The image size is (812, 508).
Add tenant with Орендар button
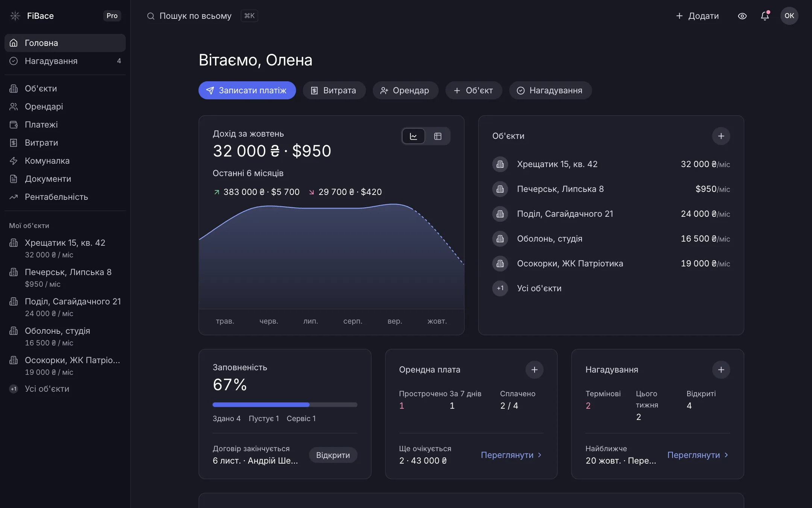[x=405, y=90]
